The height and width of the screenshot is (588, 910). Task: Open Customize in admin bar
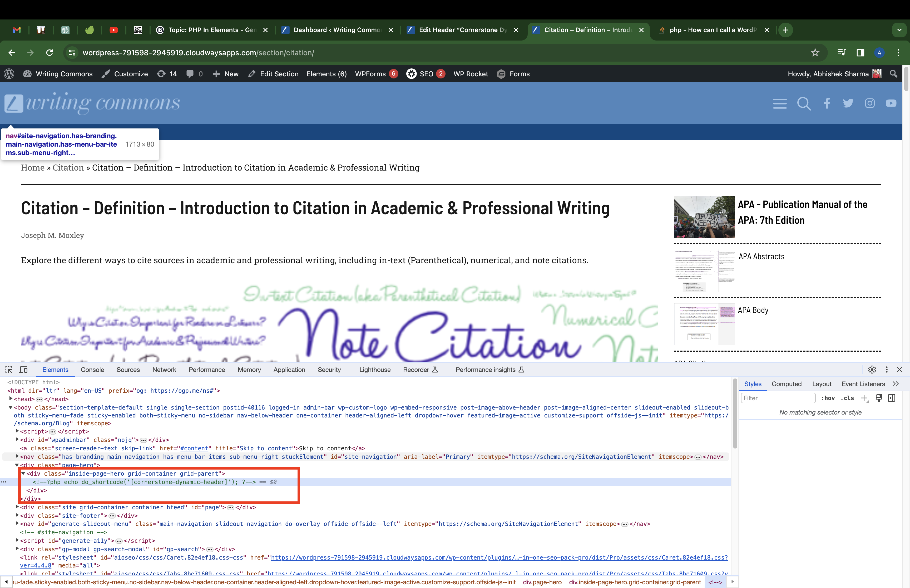125,74
